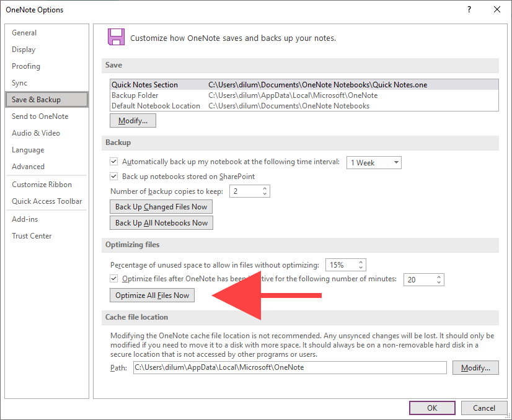Screen dimensions: 512x420
Task: Toggle automatic notebook backup checkbox
Action: (x=113, y=162)
